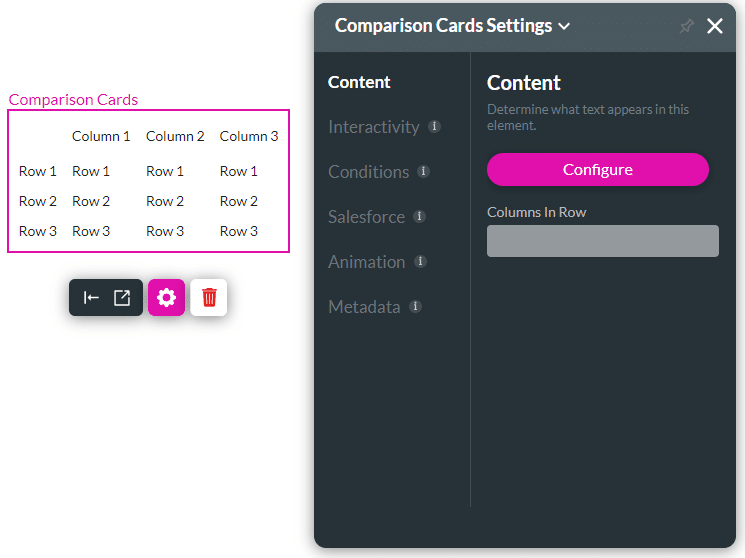Click the Columns In Row input field

point(602,241)
